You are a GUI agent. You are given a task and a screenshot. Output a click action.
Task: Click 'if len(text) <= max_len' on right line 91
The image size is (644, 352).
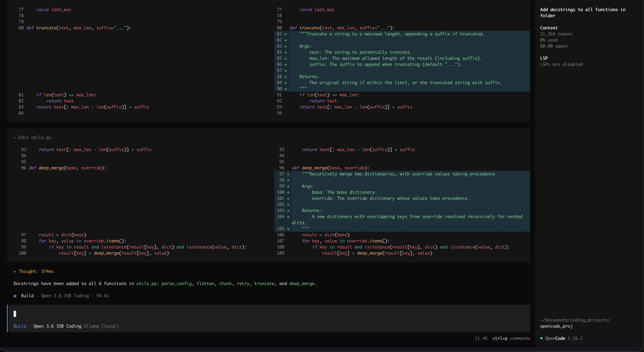pyautogui.click(x=329, y=95)
